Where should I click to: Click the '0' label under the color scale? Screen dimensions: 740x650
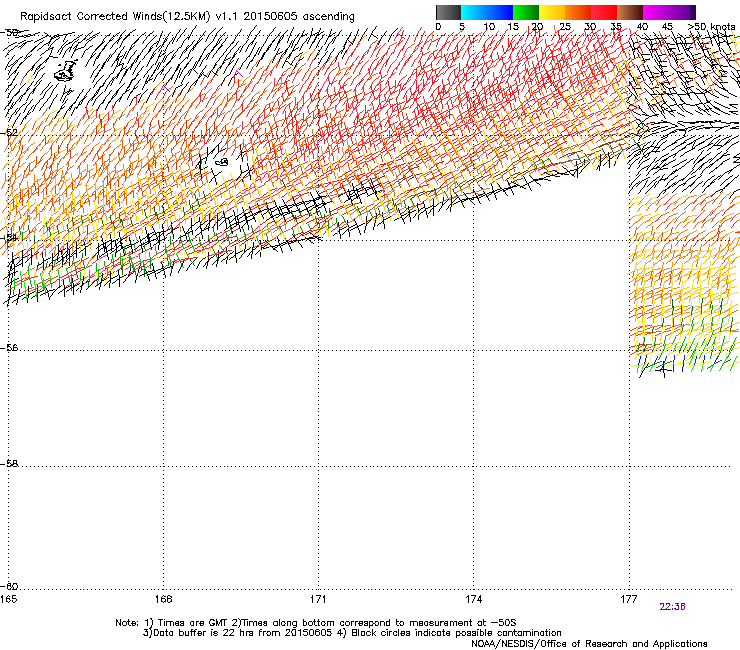[x=438, y=27]
